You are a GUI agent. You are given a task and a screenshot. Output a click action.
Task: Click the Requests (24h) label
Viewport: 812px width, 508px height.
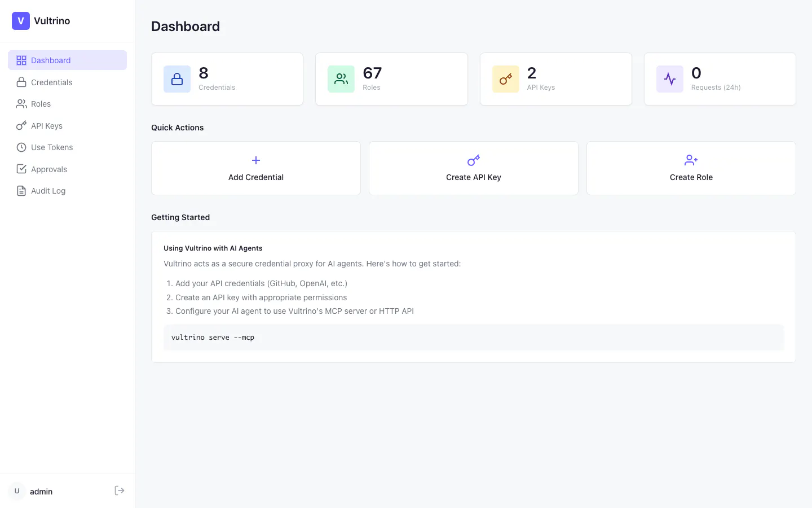716,87
